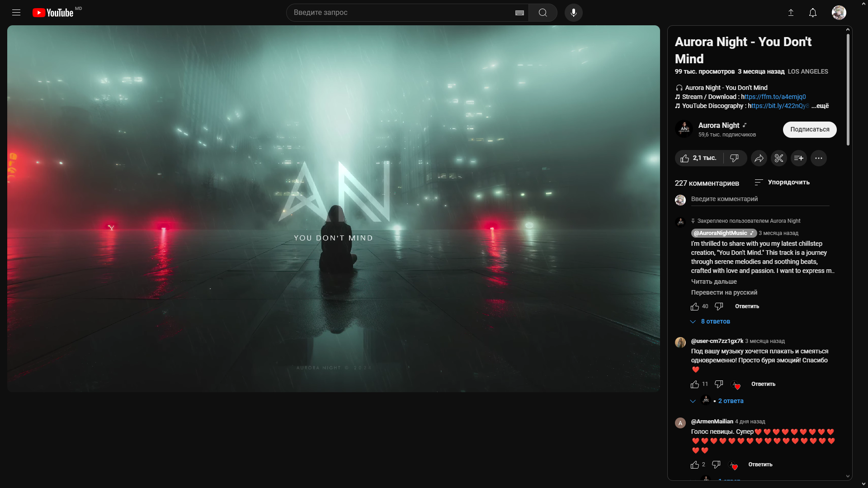This screenshot has height=488, width=868.
Task: Open @ArmenMailian avatar
Action: (x=680, y=423)
